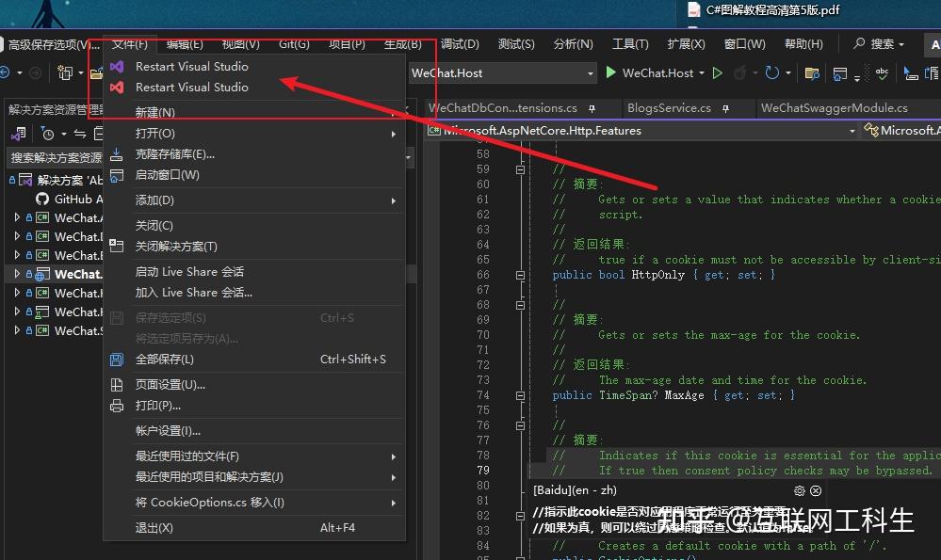Click the clone repository download icon
Screen dimensions: 941x560
117,154
